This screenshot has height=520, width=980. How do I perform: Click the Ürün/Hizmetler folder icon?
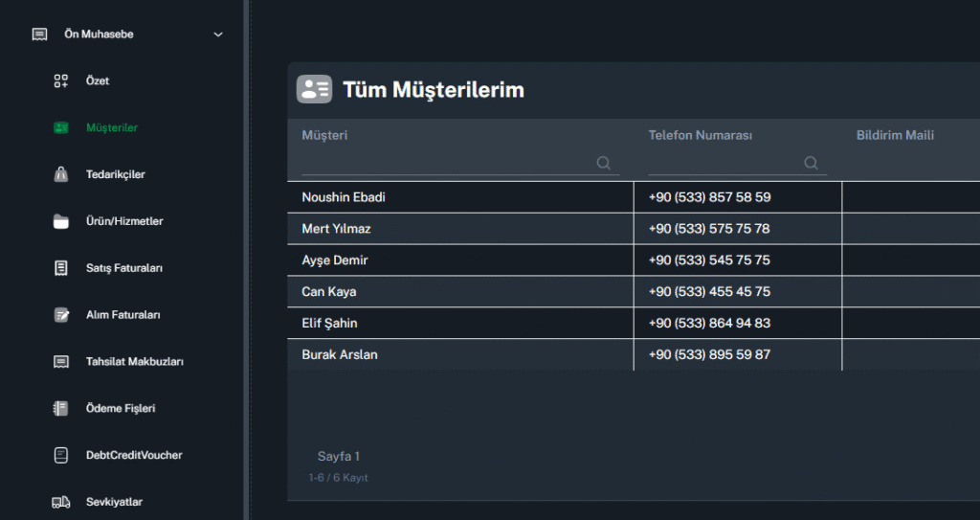pos(61,221)
